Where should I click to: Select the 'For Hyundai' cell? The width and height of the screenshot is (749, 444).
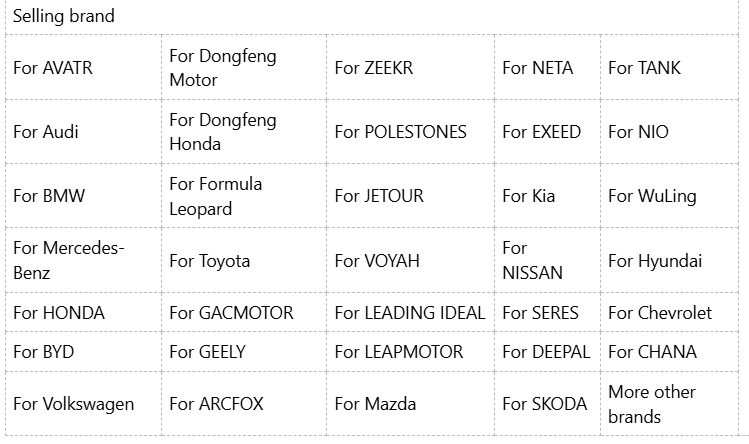(655, 261)
